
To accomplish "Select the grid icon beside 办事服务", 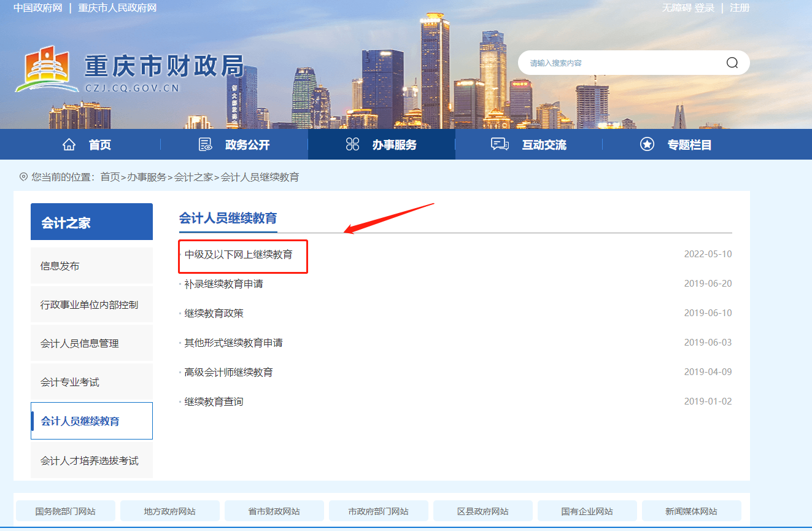I will coord(352,144).
